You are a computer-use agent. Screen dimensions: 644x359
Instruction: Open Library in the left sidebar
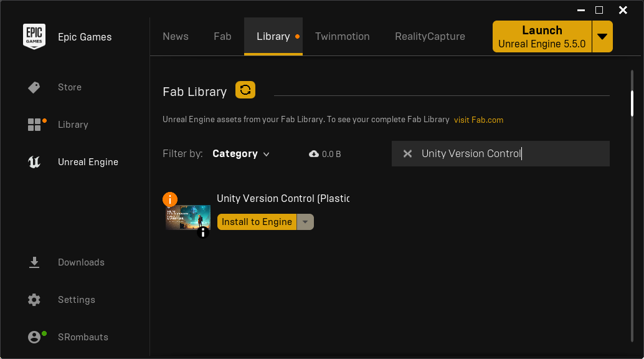click(x=73, y=125)
